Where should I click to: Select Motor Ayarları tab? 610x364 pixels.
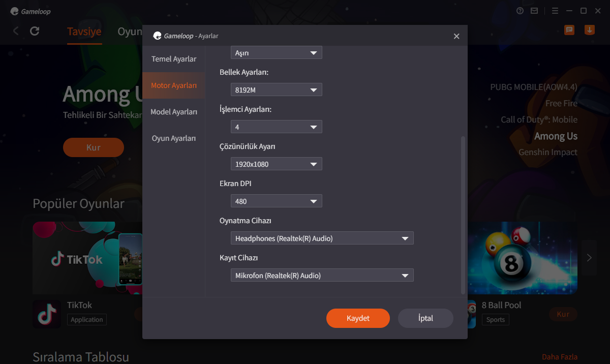click(x=174, y=85)
